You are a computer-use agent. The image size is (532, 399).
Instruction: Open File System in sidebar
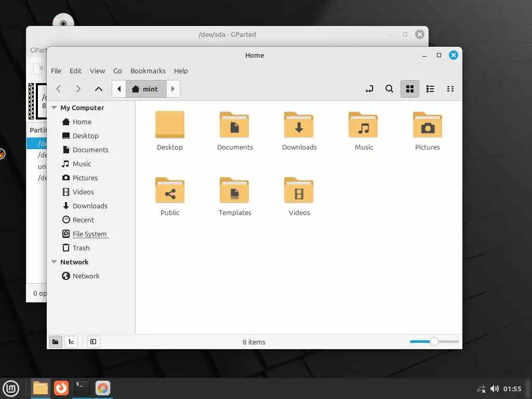pos(91,234)
